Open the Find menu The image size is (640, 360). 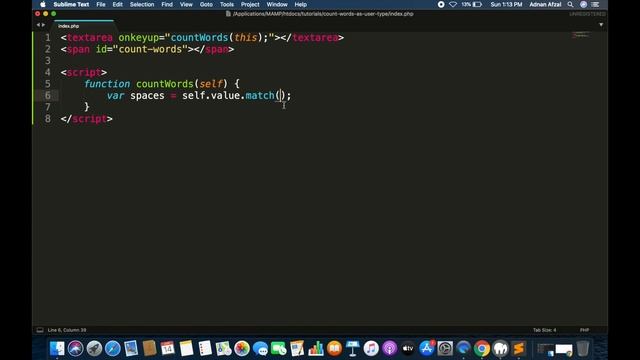pyautogui.click(x=167, y=4)
